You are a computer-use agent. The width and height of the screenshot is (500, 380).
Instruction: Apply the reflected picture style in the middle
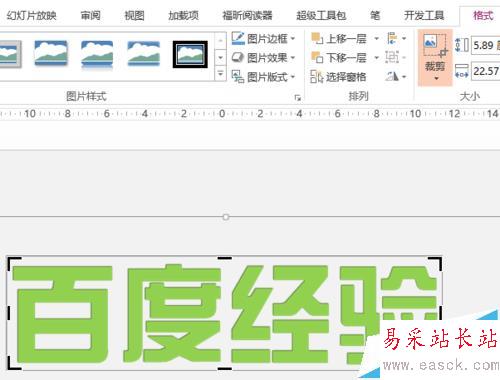coord(97,55)
